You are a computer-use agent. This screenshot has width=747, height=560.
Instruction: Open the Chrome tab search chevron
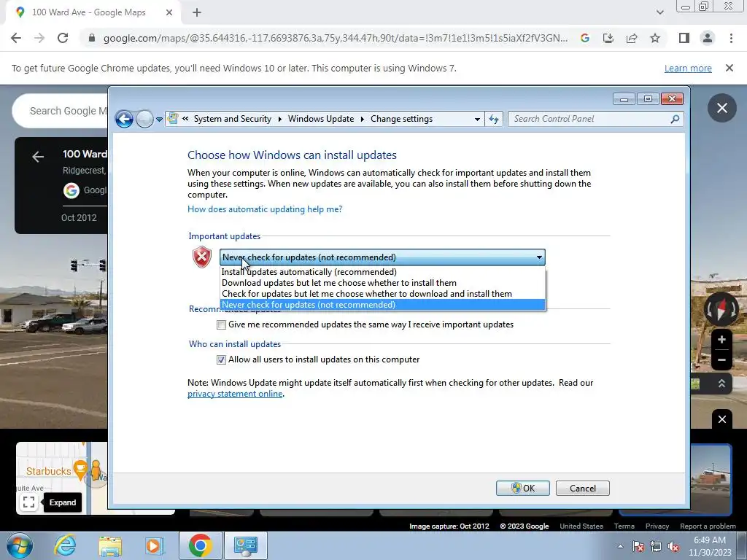(x=659, y=12)
